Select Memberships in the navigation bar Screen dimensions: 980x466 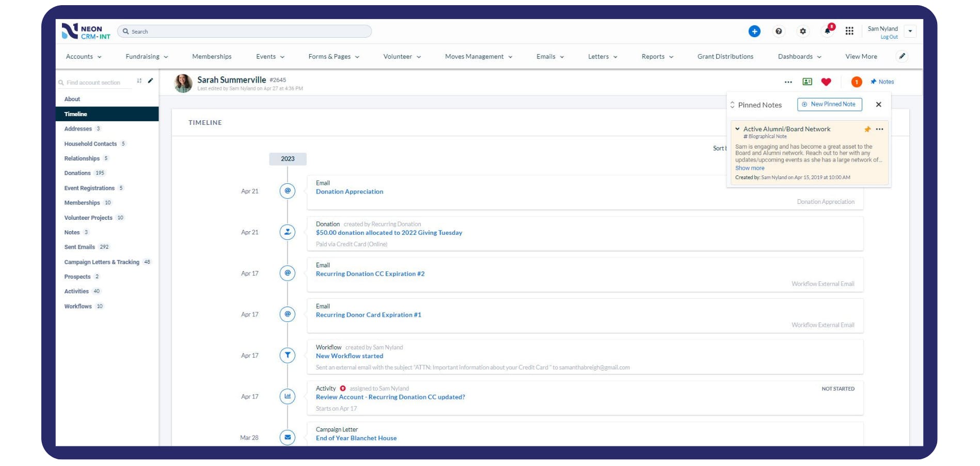pyautogui.click(x=212, y=56)
